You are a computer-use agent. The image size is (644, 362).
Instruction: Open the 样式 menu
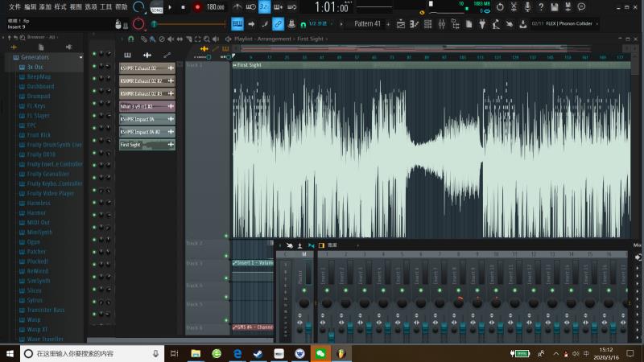coord(60,7)
